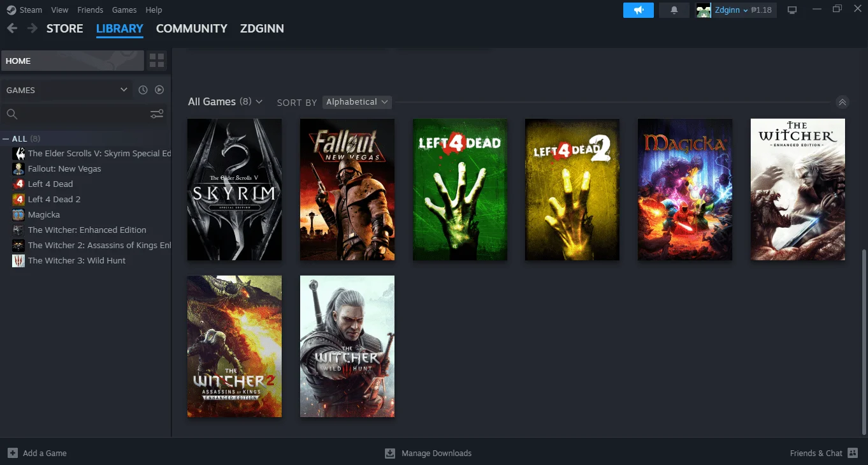Go back with the left arrow
Image resolution: width=868 pixels, height=465 pixels.
11,29
